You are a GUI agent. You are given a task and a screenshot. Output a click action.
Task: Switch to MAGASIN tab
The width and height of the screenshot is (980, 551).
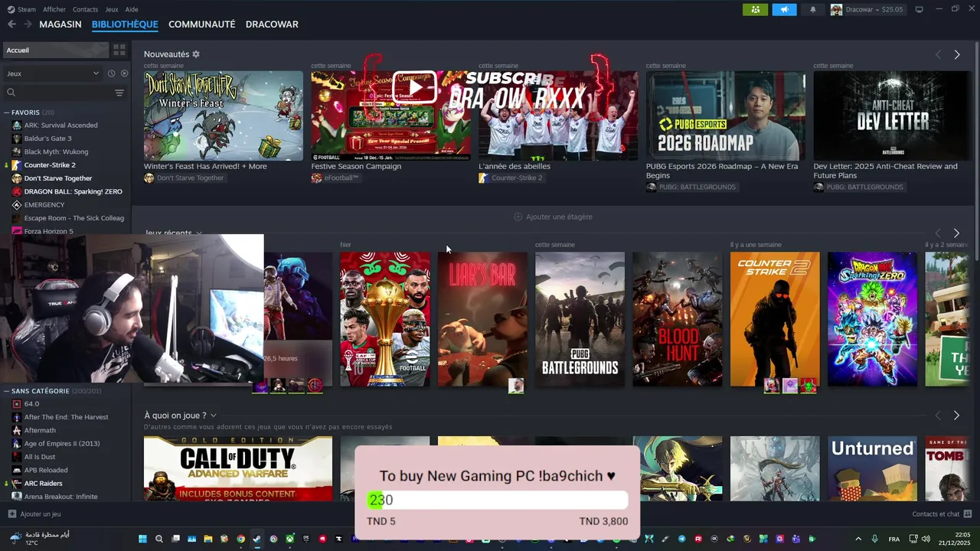60,24
